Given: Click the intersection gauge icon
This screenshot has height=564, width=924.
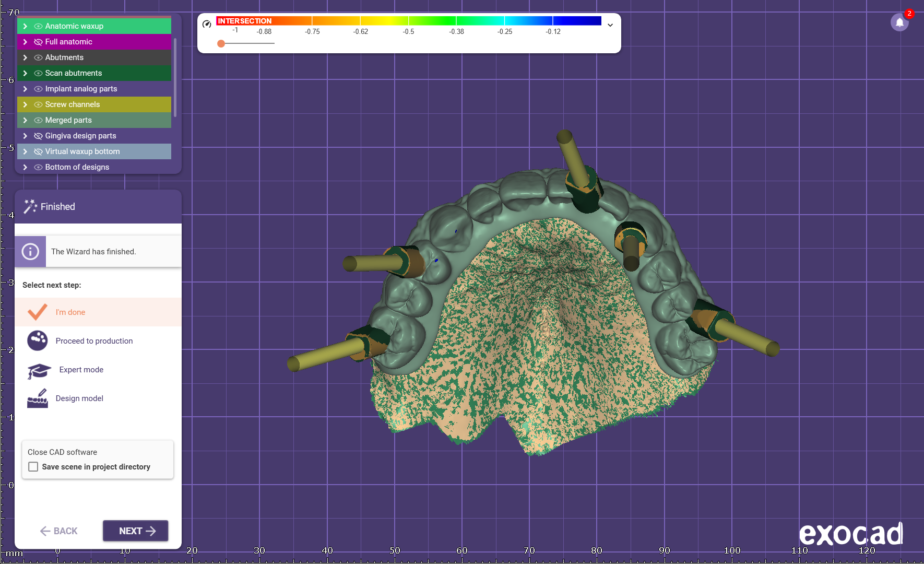Looking at the screenshot, I should [207, 24].
